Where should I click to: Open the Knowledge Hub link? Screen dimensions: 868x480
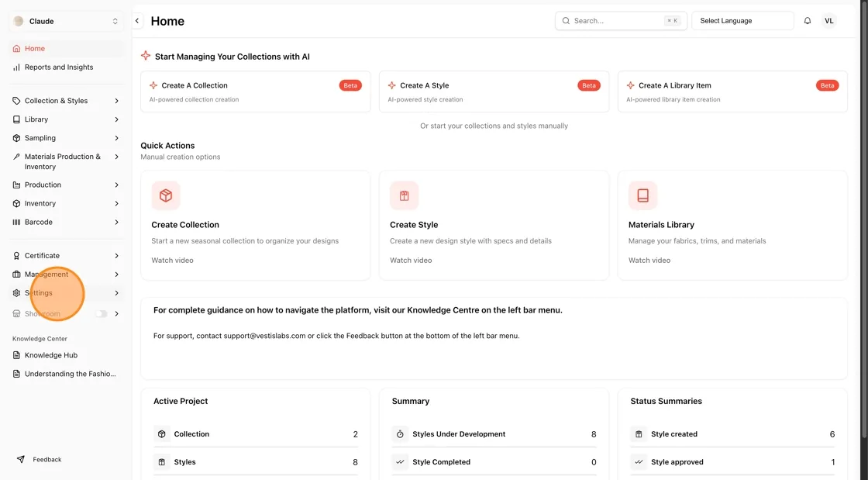[x=66, y=355]
